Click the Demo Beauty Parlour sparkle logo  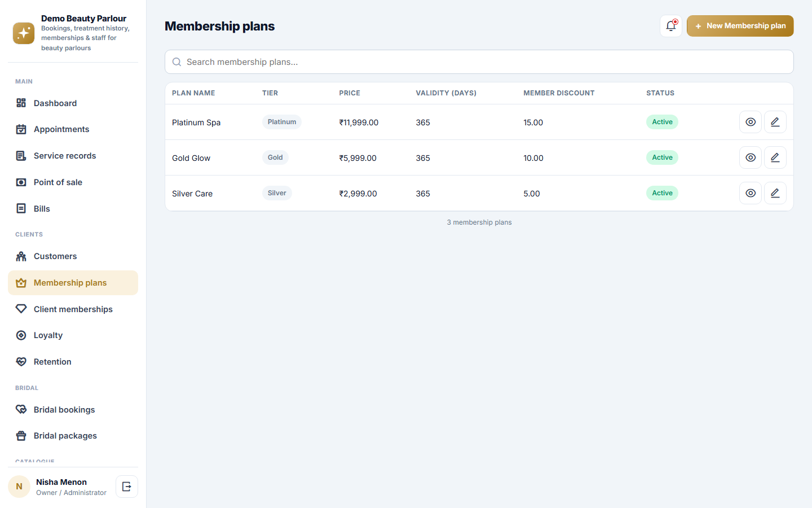[x=24, y=33]
